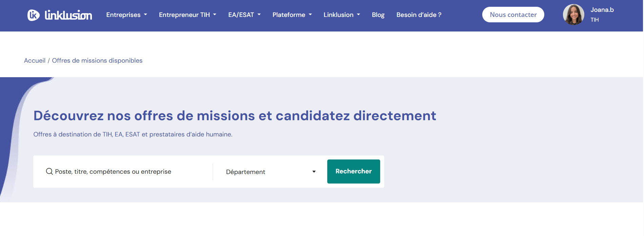Viewport: 644px width, 236px height.
Task: Go to Accueil breadcrumb link
Action: (35, 61)
